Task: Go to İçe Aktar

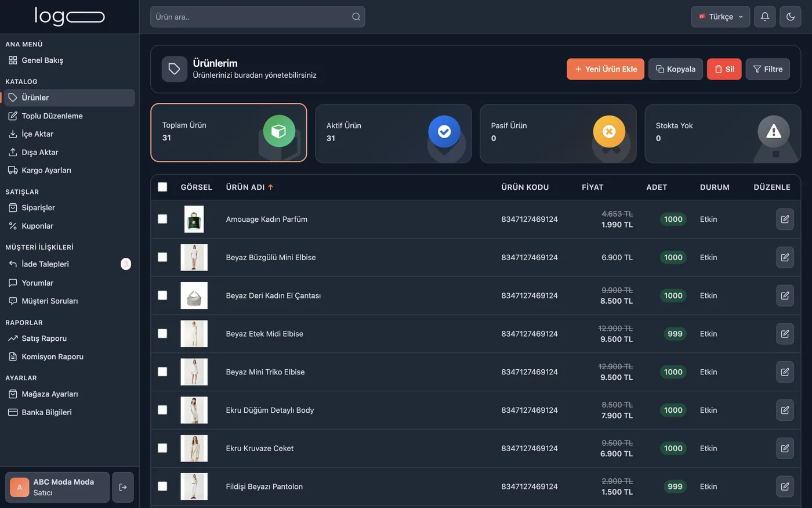Action: click(70, 134)
